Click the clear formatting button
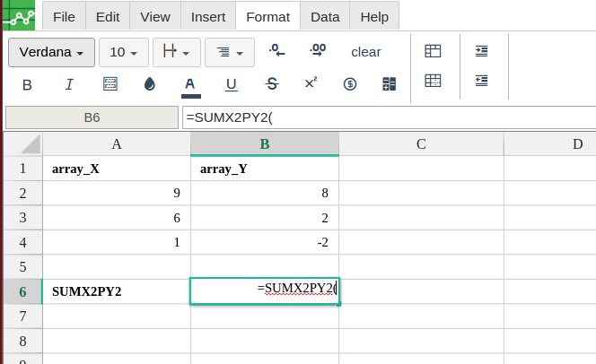The image size is (596, 364). (365, 52)
